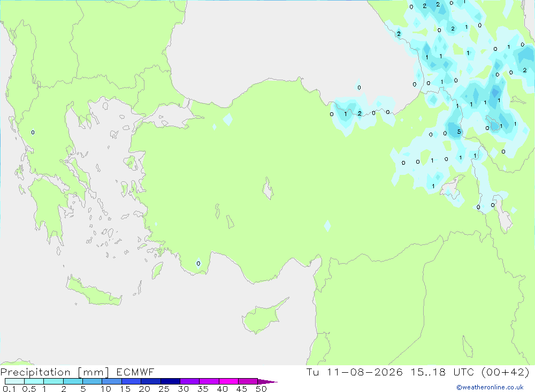Click the forecast date 11-08-2026 text
535x392 pixels.
point(364,372)
